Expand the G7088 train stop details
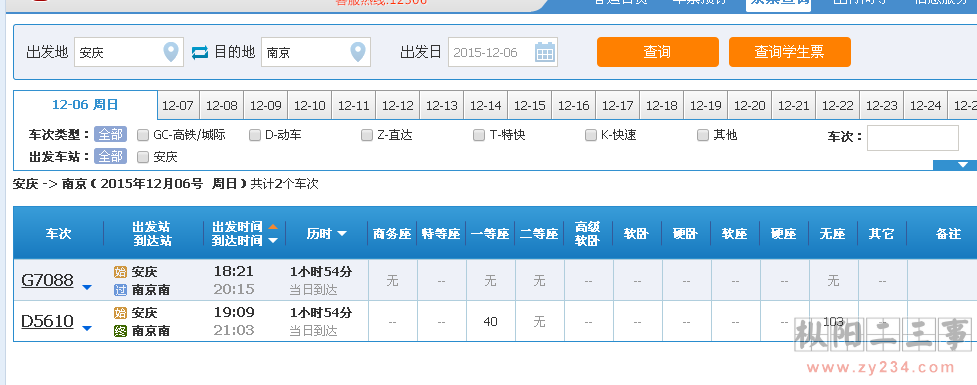The width and height of the screenshot is (977, 385). (87, 287)
